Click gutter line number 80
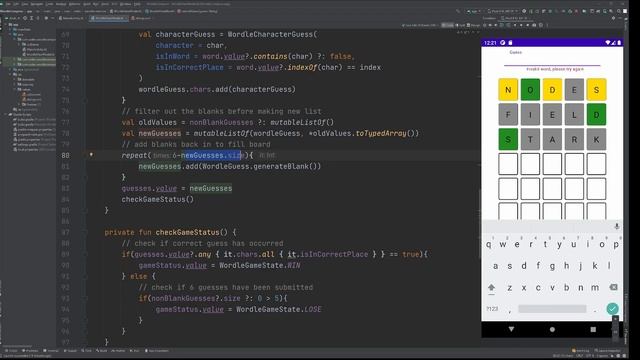The image size is (640, 360). coord(66,156)
